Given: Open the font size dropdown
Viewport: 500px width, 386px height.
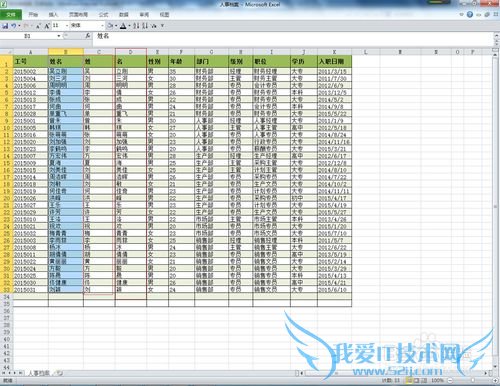Looking at the screenshot, I should pos(67,26).
